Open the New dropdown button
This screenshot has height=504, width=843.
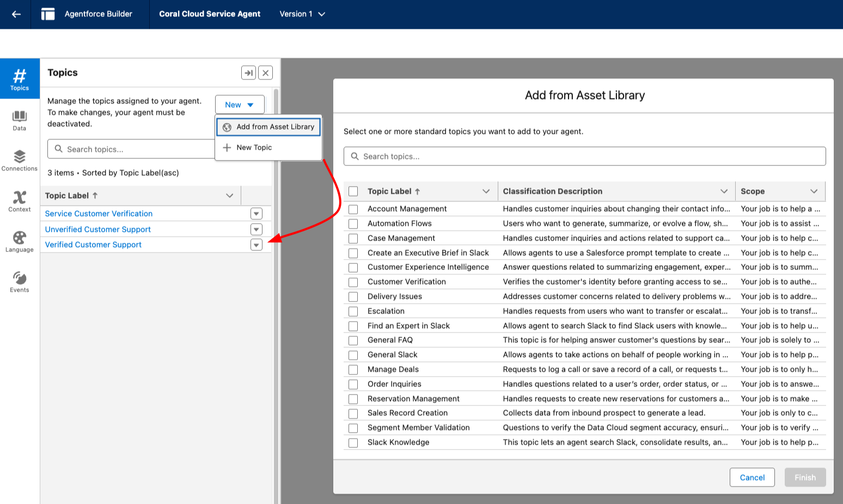click(240, 105)
